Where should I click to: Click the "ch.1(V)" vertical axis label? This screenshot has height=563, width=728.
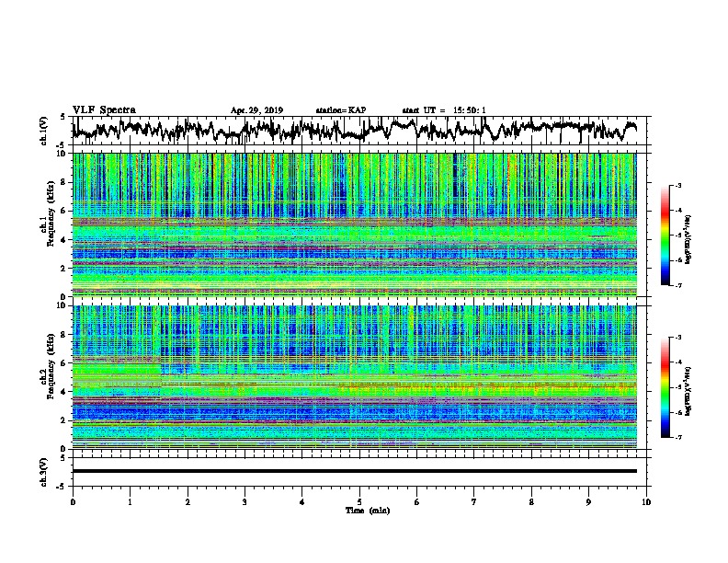click(x=44, y=131)
